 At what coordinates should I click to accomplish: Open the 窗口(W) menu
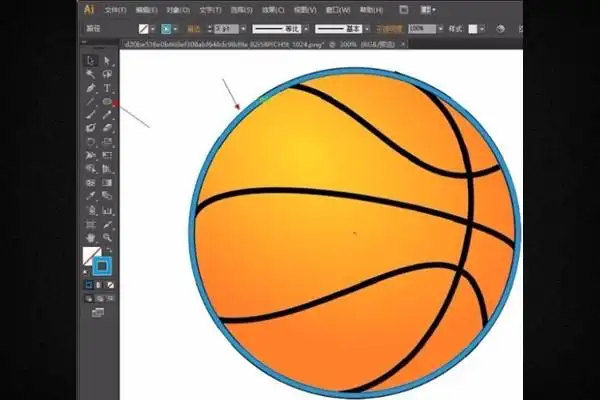coord(338,10)
